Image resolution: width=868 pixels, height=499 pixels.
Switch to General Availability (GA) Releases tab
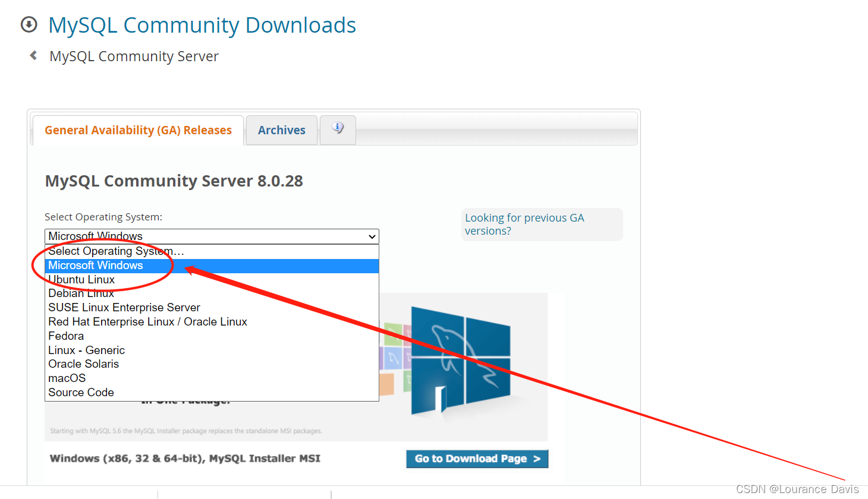pyautogui.click(x=138, y=130)
